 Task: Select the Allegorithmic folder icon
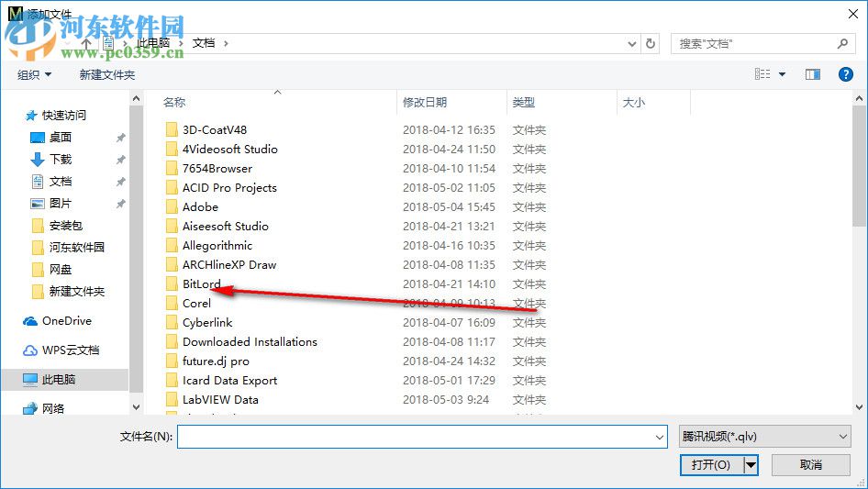172,245
